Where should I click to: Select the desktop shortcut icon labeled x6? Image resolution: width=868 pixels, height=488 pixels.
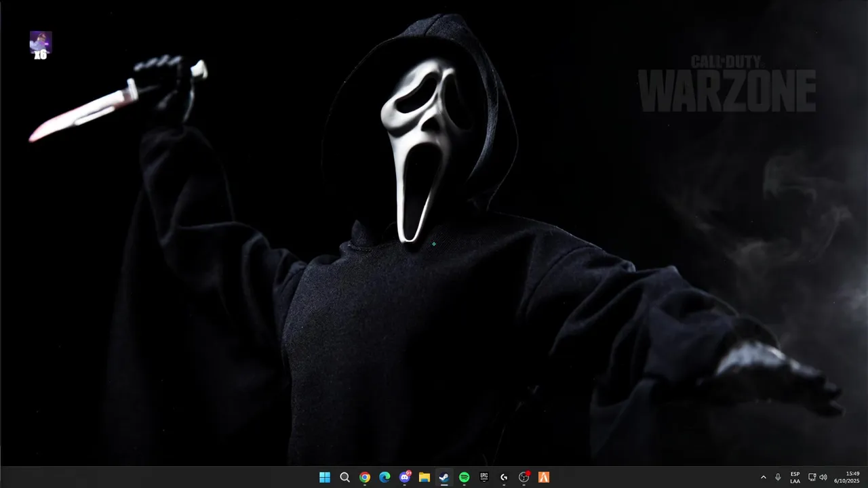[41, 45]
